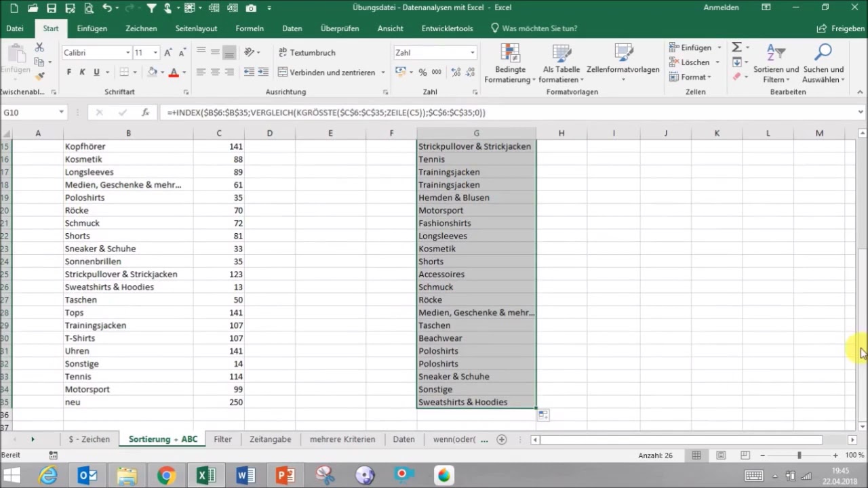The image size is (868, 488).
Task: Click the AutoSum sigma icon
Action: click(x=736, y=47)
